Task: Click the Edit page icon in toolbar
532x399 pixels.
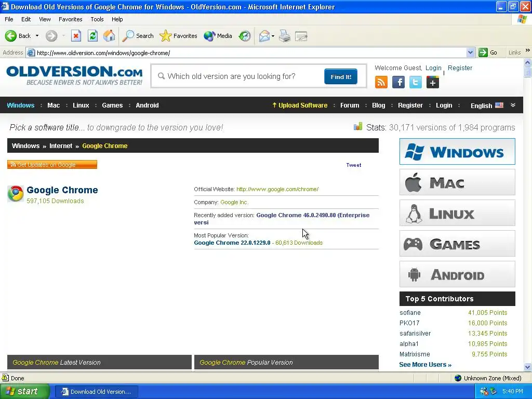Action: pos(301,36)
